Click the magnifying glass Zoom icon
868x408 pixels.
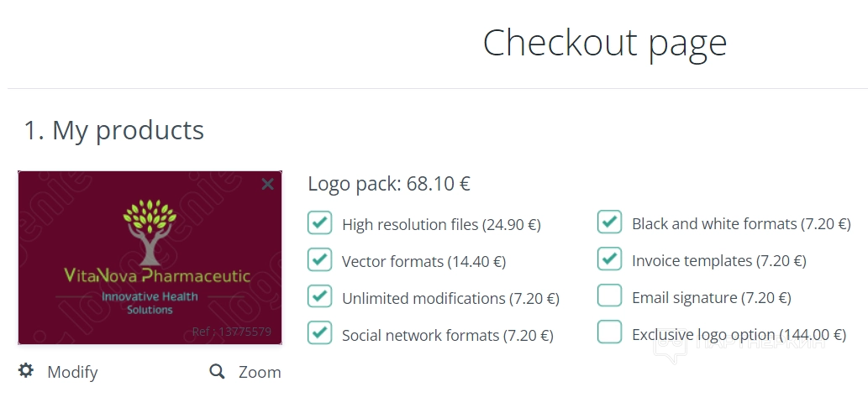[217, 371]
